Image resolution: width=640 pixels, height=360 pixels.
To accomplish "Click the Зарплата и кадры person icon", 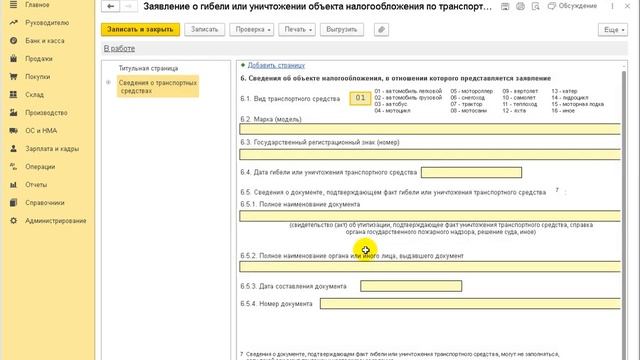I will 13,149.
